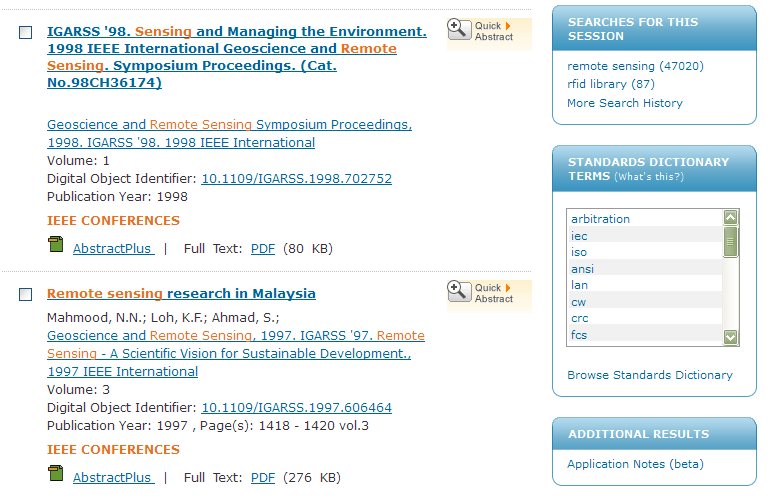Select 'ansi' in the standards terms list
This screenshot has width=774, height=498.
click(582, 269)
